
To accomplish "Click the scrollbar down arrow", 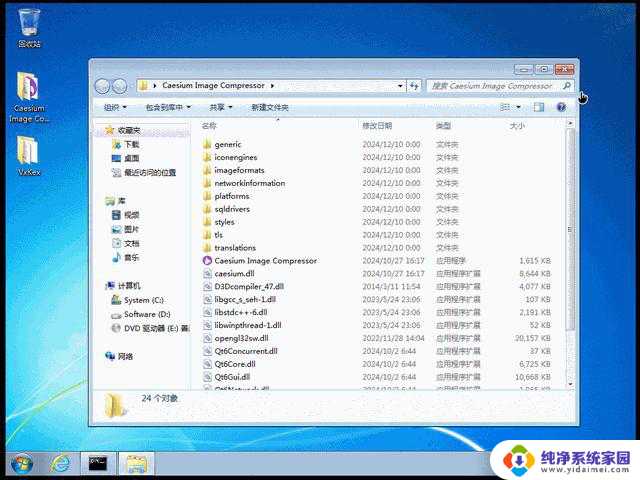I will [x=570, y=384].
